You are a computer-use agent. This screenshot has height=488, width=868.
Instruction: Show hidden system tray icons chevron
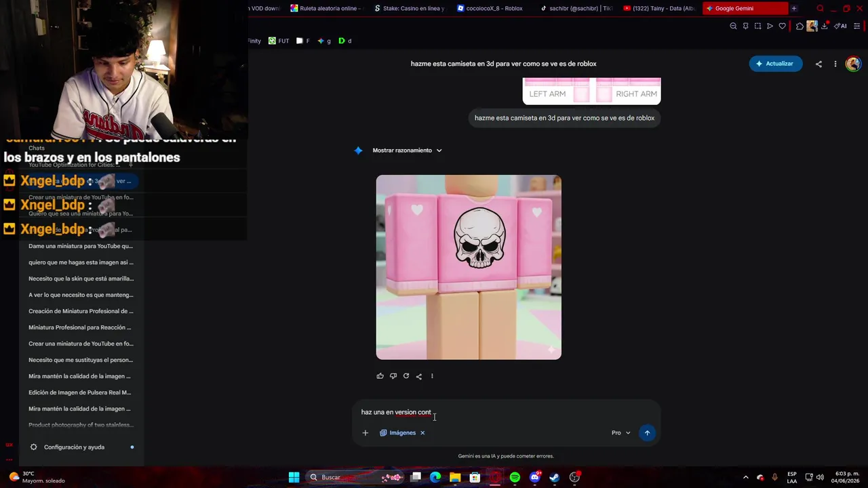[x=745, y=477]
